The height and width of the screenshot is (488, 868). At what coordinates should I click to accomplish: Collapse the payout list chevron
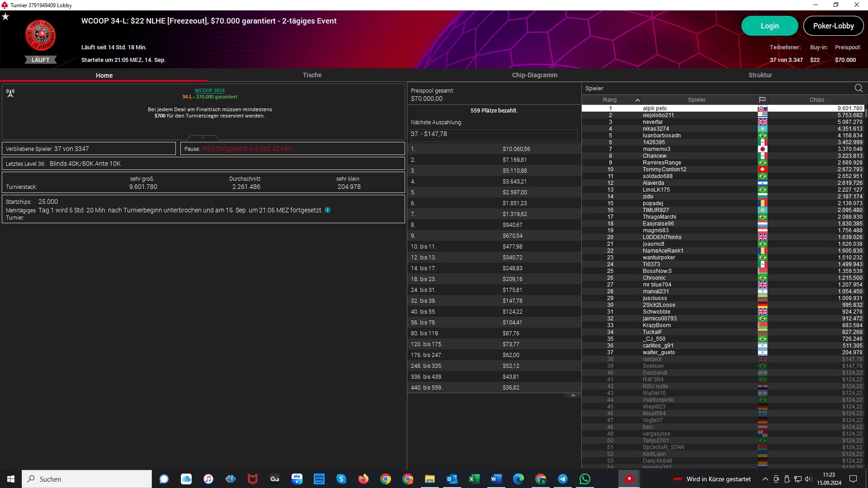coord(573,395)
